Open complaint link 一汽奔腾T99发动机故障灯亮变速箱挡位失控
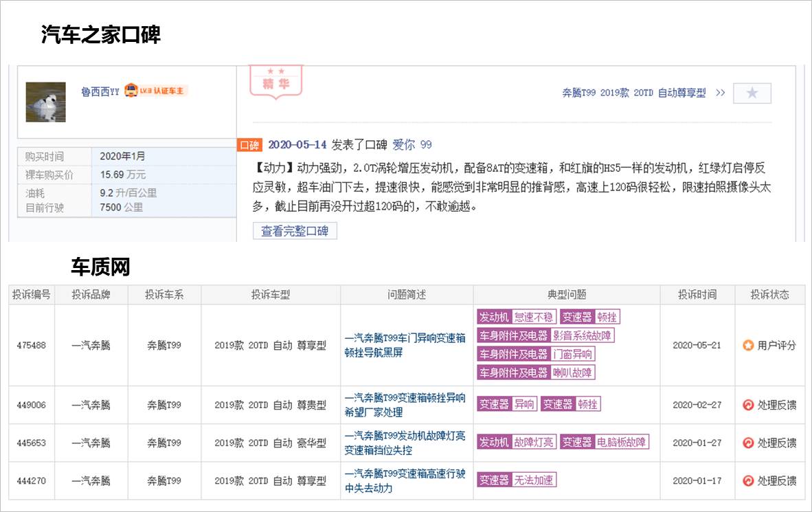The image size is (812, 512). coord(405,443)
